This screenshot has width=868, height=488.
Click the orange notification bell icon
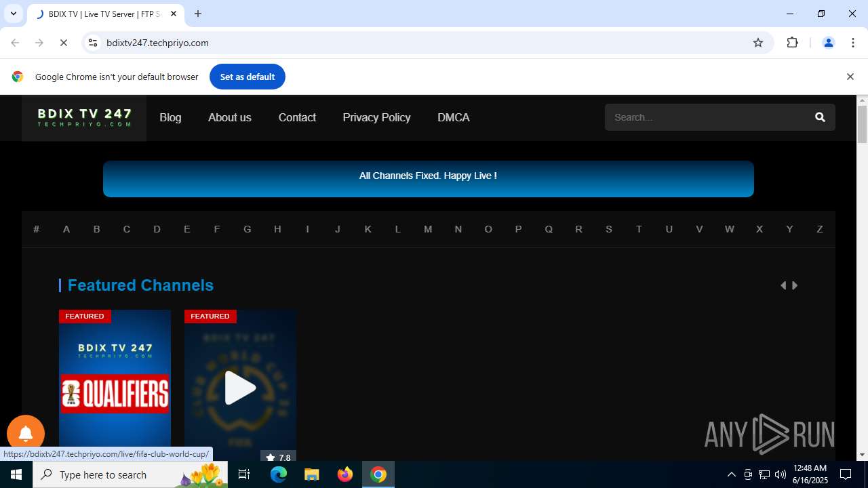tap(26, 434)
